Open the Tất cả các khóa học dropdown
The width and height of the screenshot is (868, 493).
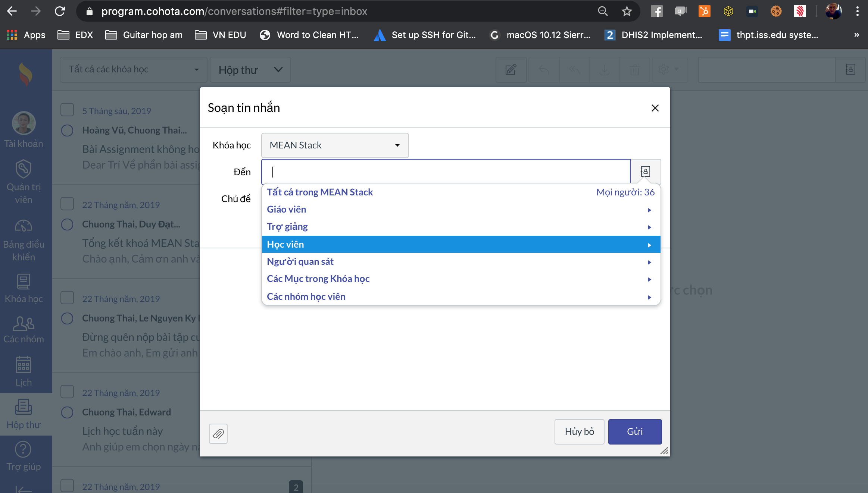[134, 69]
